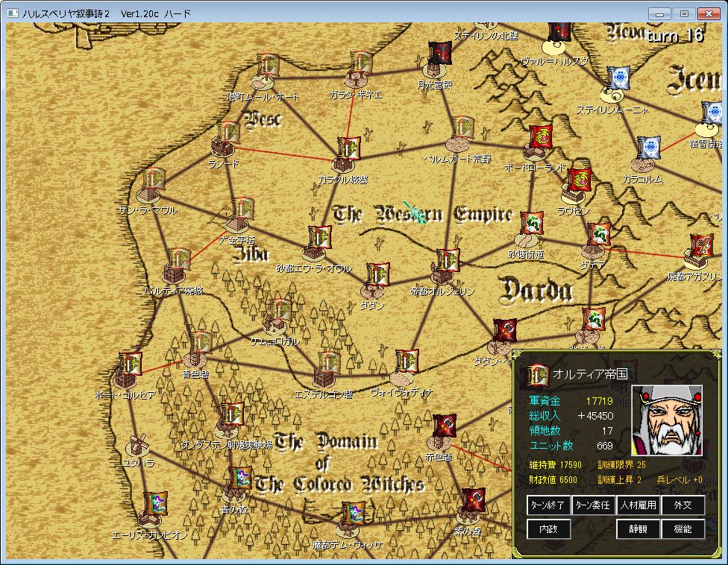
Task: Open the 人材雇用 hiring menu
Action: (638, 505)
